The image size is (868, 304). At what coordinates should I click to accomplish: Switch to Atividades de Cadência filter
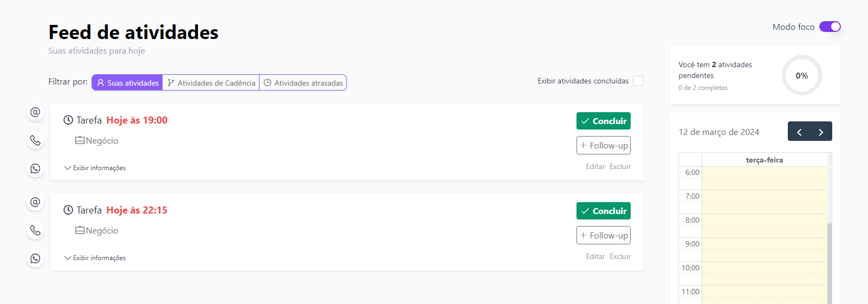point(211,83)
